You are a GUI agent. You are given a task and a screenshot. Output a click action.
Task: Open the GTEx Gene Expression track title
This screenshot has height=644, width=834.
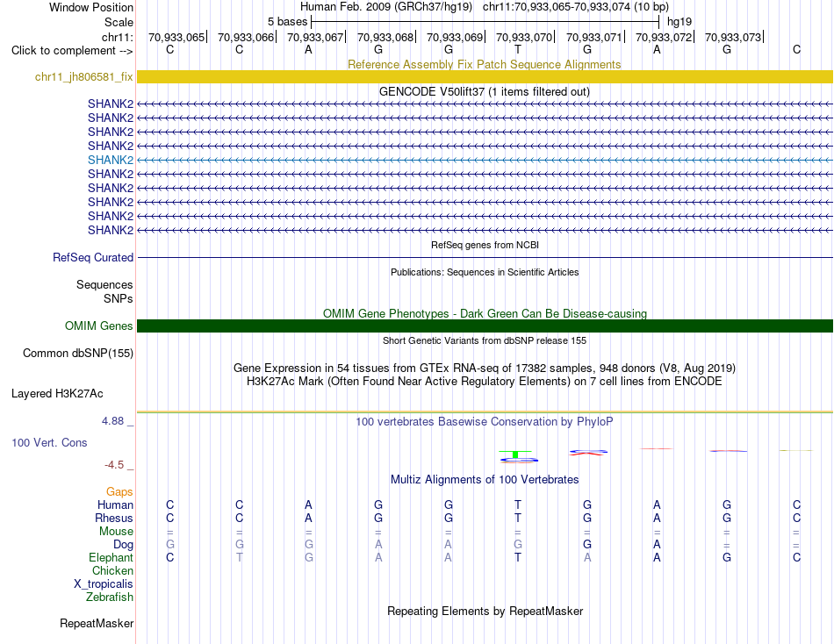click(484, 368)
